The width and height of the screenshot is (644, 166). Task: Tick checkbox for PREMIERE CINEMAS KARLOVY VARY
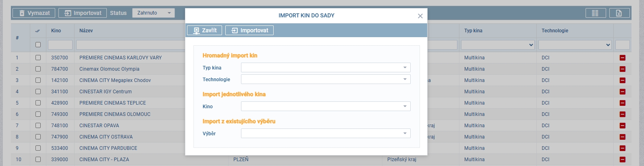point(38,58)
